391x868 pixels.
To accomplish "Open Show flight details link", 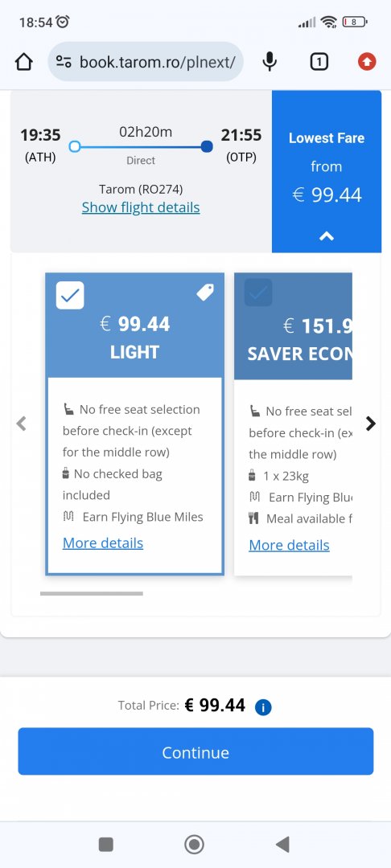I will (x=141, y=207).
